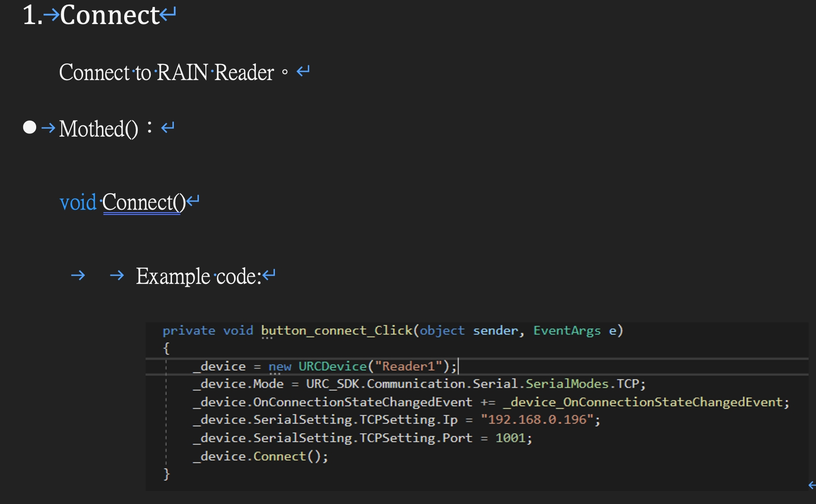Viewport: 816px width, 504px height.
Task: Click the 'new' keyword in the code
Action: tap(280, 366)
